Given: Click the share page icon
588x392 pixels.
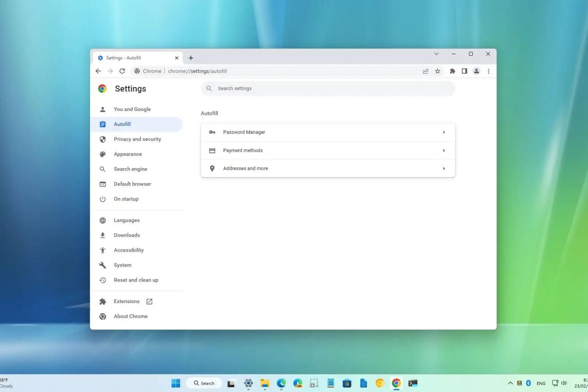Looking at the screenshot, I should (425, 71).
